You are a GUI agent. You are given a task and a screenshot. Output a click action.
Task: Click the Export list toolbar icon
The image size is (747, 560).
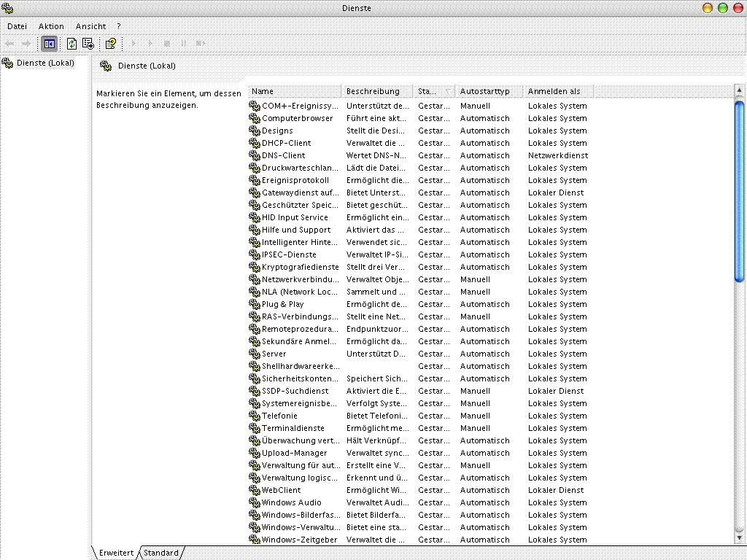tap(88, 44)
